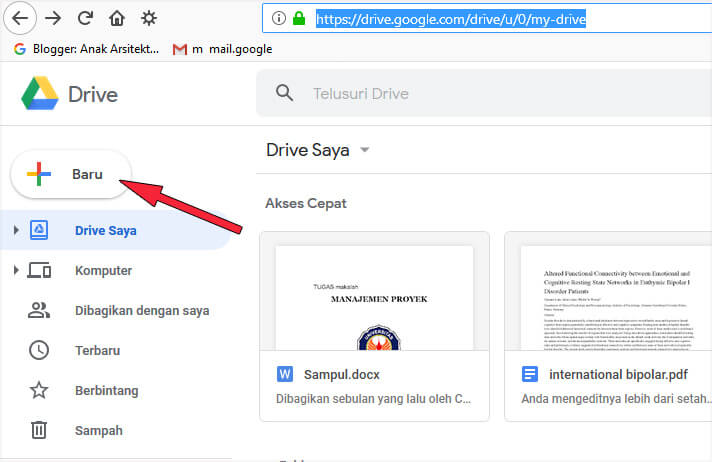Image resolution: width=712 pixels, height=462 pixels.
Task: Click the Drive Saya sidebar icon
Action: pos(39,230)
